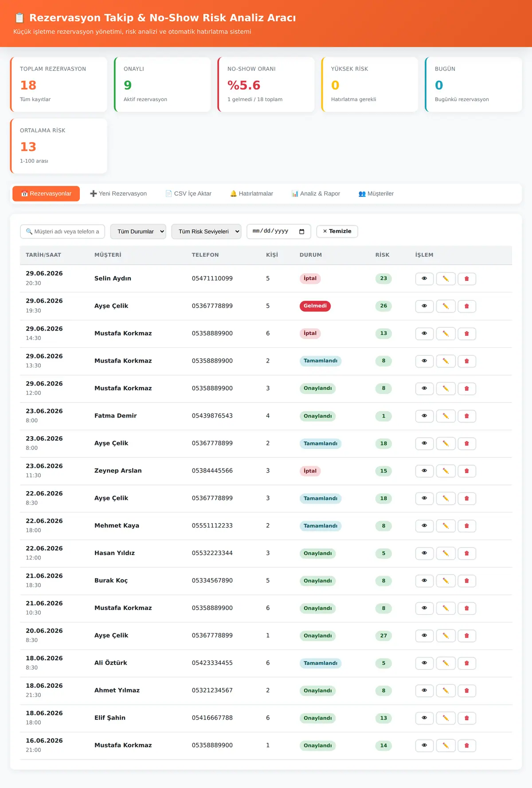The height and width of the screenshot is (788, 532).
Task: Click the No-Show Oranı stat card
Action: coord(266,84)
